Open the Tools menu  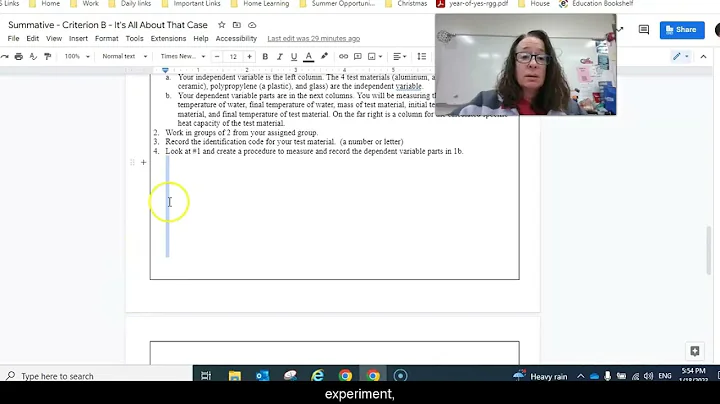135,39
